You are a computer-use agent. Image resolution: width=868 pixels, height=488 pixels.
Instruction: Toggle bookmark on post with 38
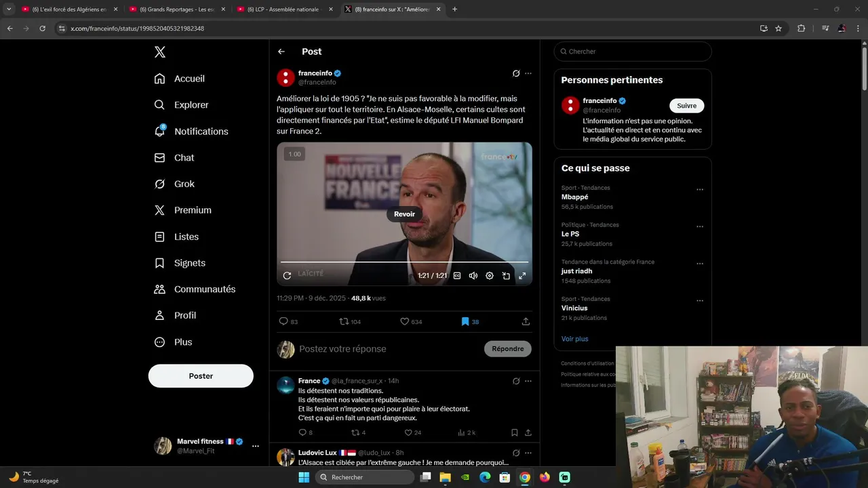(x=470, y=322)
